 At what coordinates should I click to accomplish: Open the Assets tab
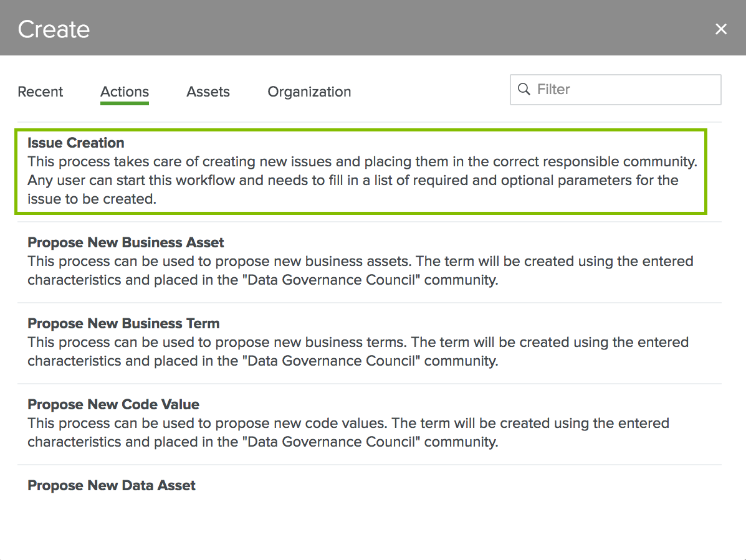pos(208,92)
